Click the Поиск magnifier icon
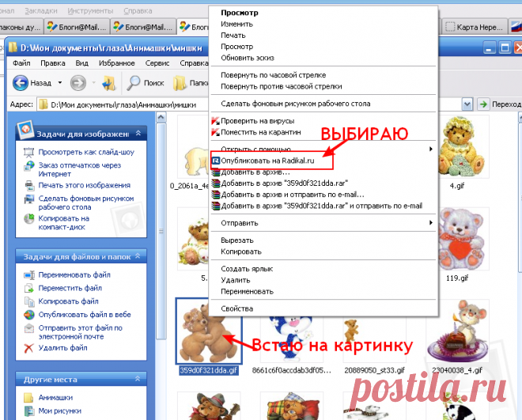 [134, 82]
